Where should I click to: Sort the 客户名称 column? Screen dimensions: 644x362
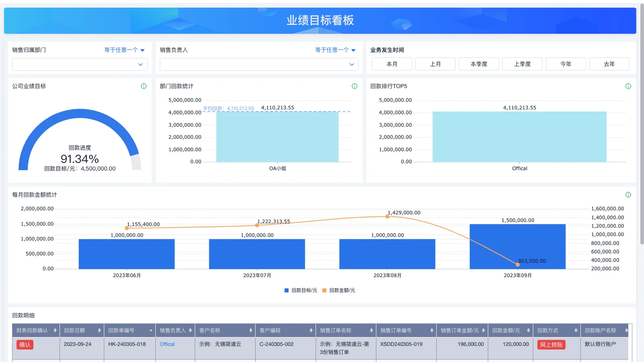click(x=252, y=330)
